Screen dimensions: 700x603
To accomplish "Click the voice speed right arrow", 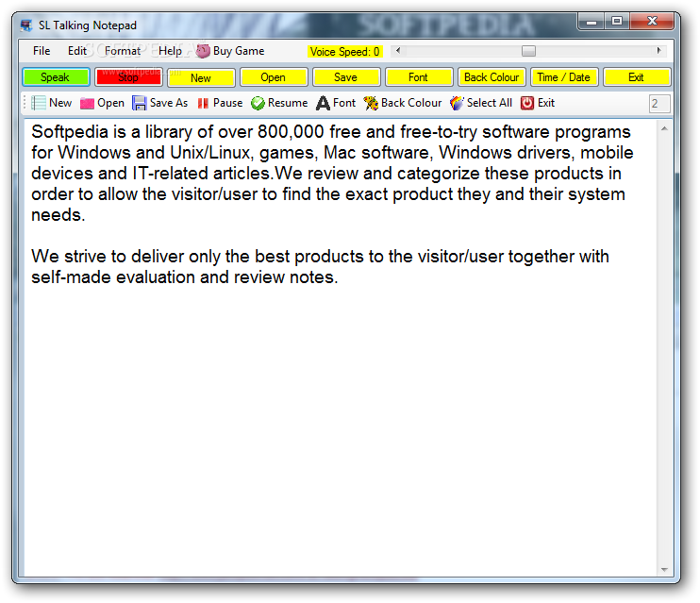I will 658,51.
